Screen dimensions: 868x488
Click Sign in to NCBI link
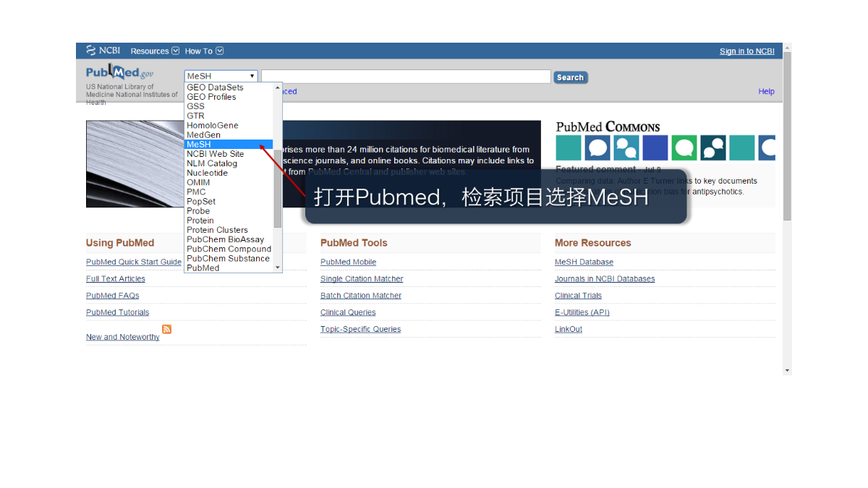[746, 51]
